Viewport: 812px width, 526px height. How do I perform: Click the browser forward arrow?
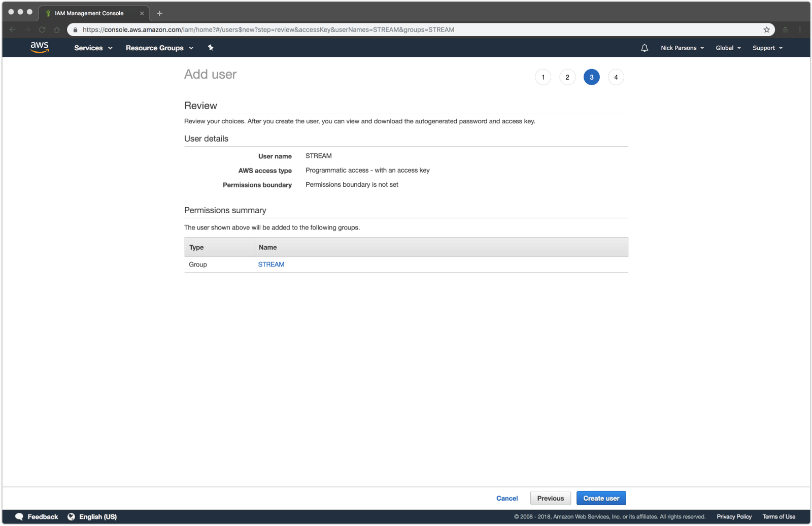coord(27,29)
